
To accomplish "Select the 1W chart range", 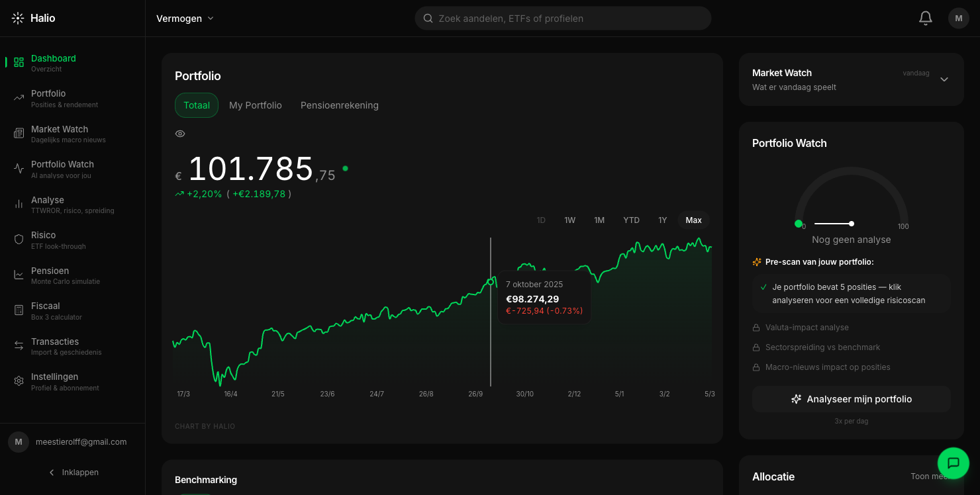I will click(x=569, y=220).
